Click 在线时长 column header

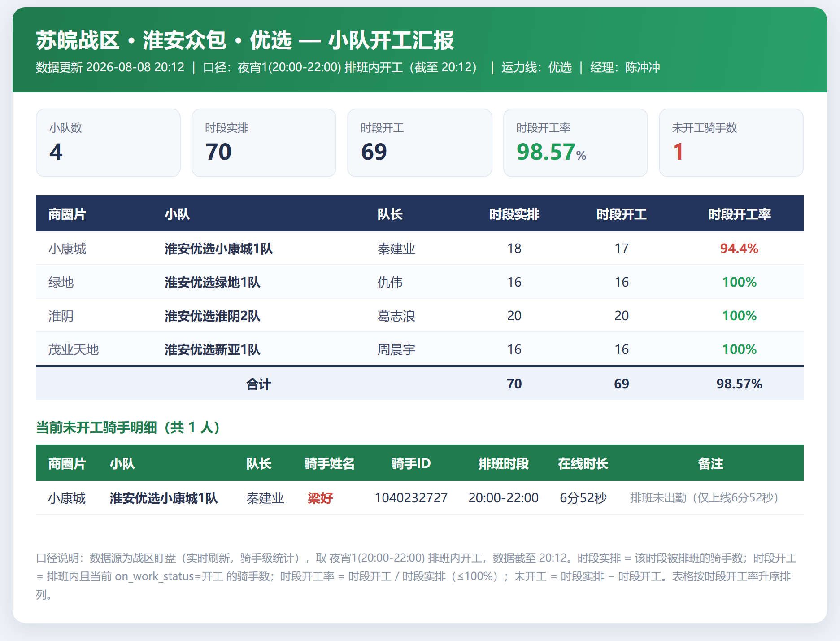(x=583, y=463)
